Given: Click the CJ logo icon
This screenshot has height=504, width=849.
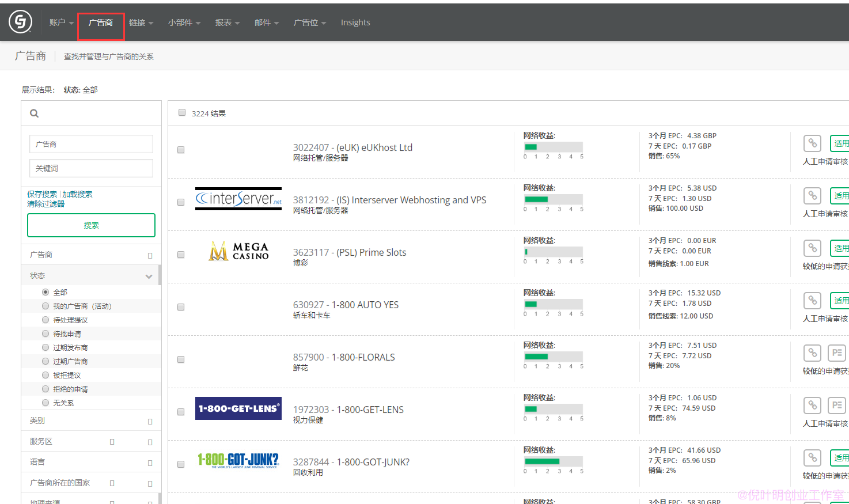Looking at the screenshot, I should click(x=20, y=22).
